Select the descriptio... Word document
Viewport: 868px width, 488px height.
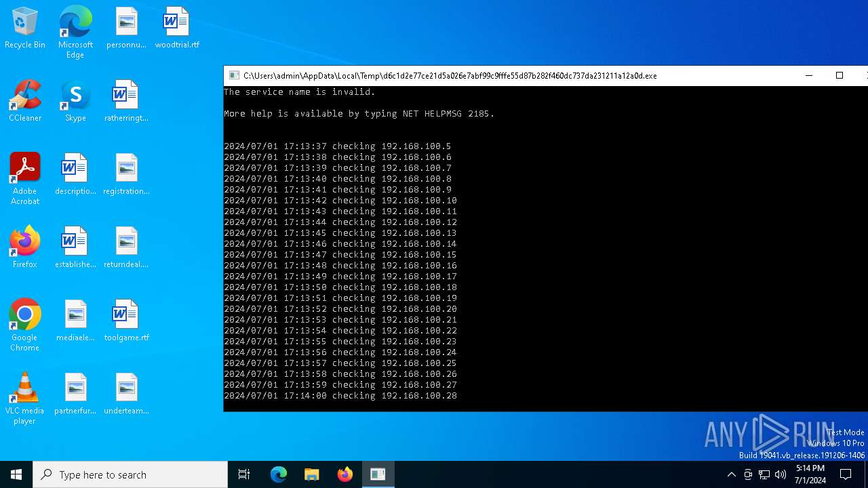point(75,175)
